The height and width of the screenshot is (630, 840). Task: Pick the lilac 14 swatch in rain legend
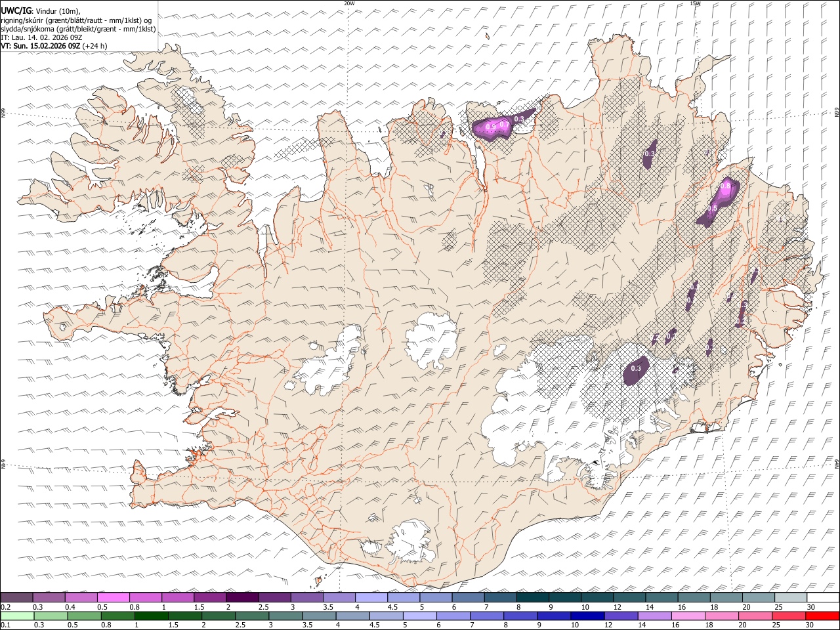[x=654, y=616]
